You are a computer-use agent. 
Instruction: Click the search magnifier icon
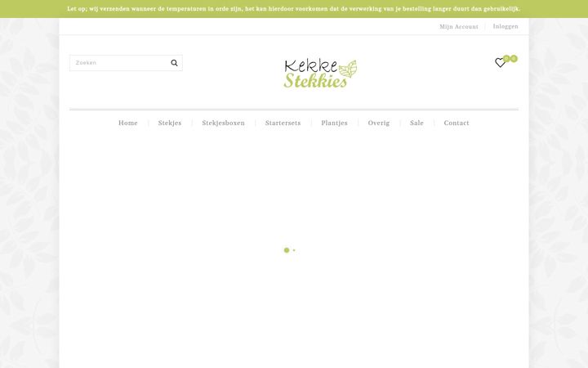(x=174, y=63)
